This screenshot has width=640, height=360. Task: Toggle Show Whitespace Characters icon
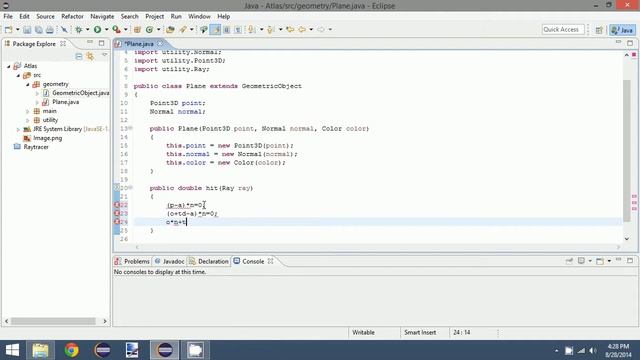(x=238, y=30)
